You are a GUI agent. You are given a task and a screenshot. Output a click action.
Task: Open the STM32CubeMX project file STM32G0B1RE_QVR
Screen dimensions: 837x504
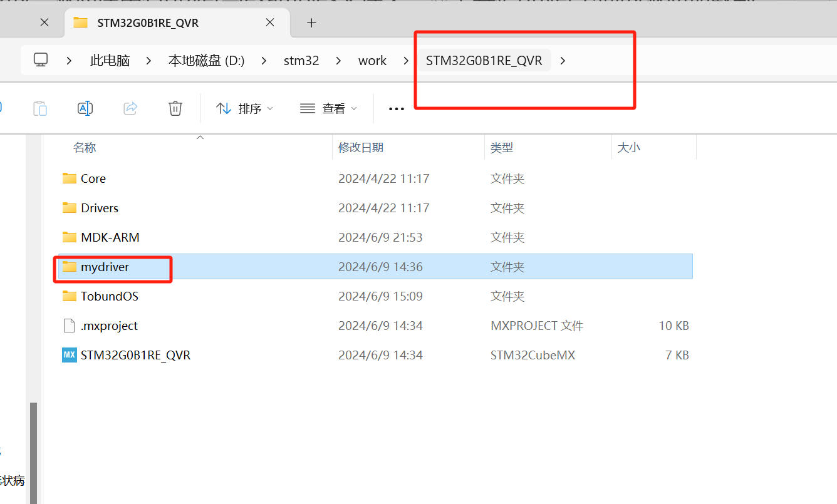(x=135, y=355)
